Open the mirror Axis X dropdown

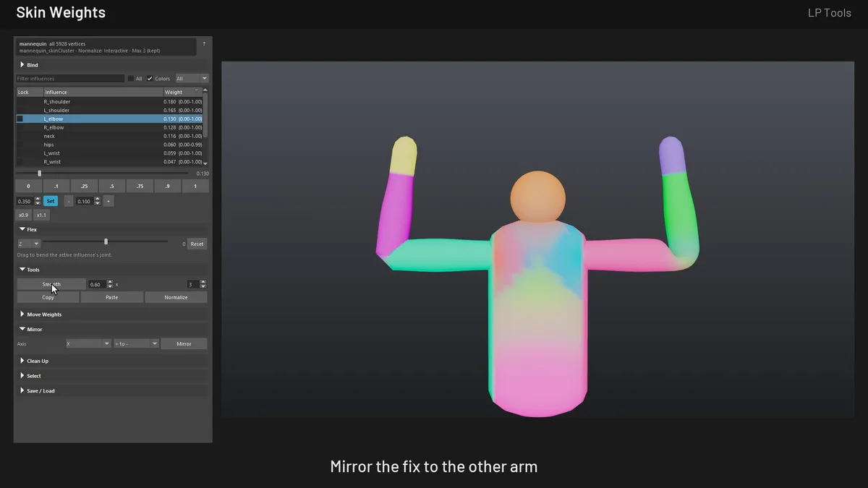(x=88, y=343)
